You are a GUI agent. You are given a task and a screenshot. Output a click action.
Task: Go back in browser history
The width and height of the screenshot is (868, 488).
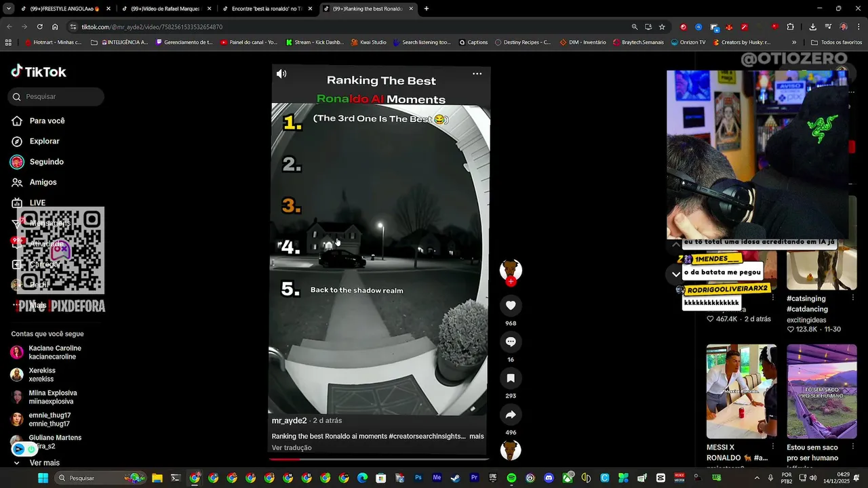[x=9, y=27]
